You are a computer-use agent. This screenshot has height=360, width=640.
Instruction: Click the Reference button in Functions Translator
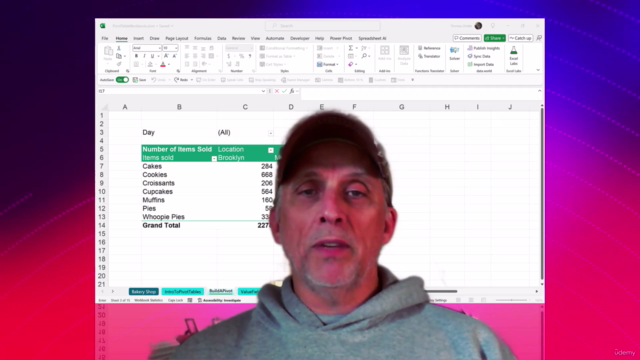click(429, 48)
